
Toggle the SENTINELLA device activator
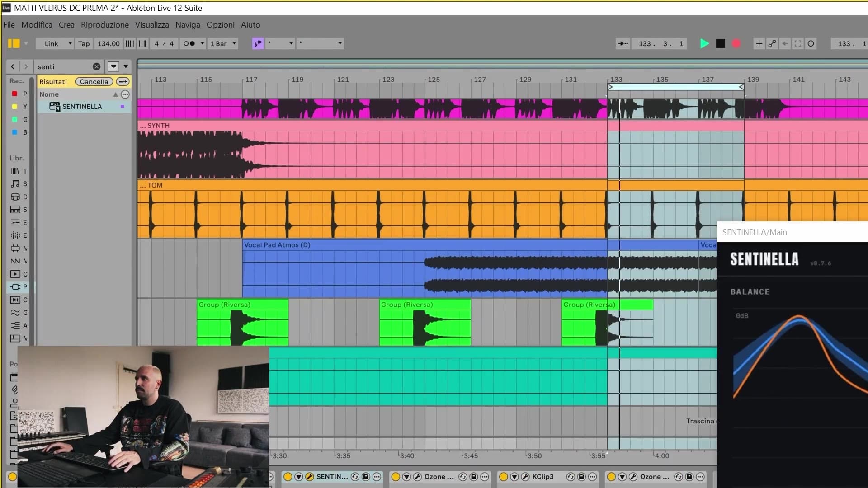tap(288, 477)
